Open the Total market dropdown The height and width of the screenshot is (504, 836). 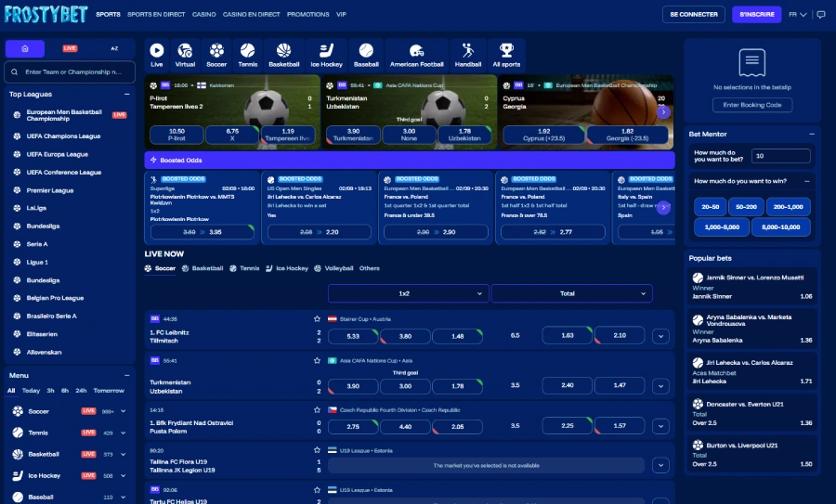pos(571,293)
